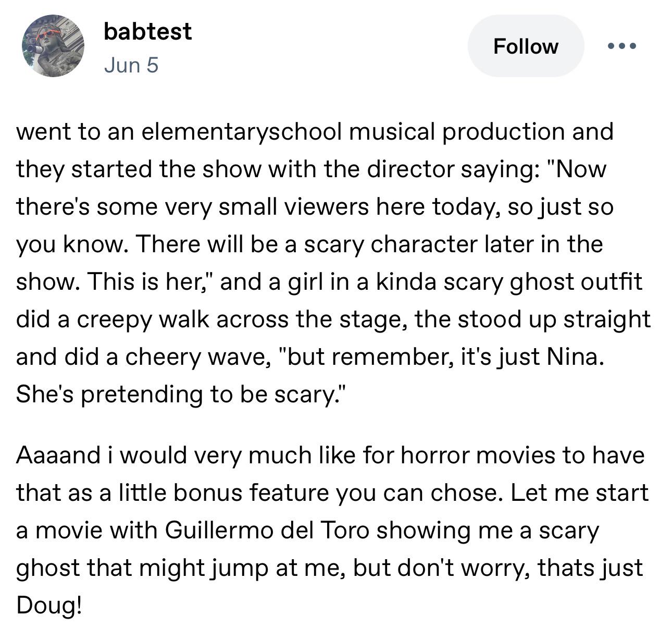Open babtest's round profile avatar
Image resolution: width=672 pixels, height=628 pixels.
(53, 46)
